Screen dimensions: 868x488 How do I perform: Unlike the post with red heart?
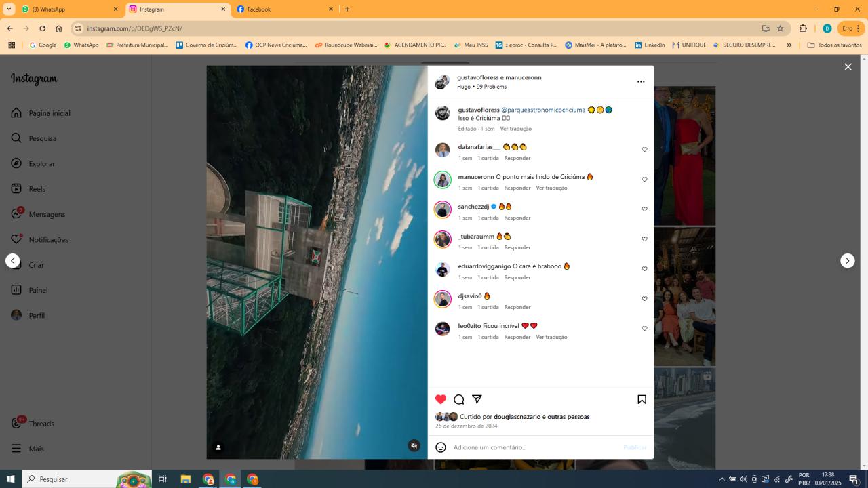click(x=441, y=399)
